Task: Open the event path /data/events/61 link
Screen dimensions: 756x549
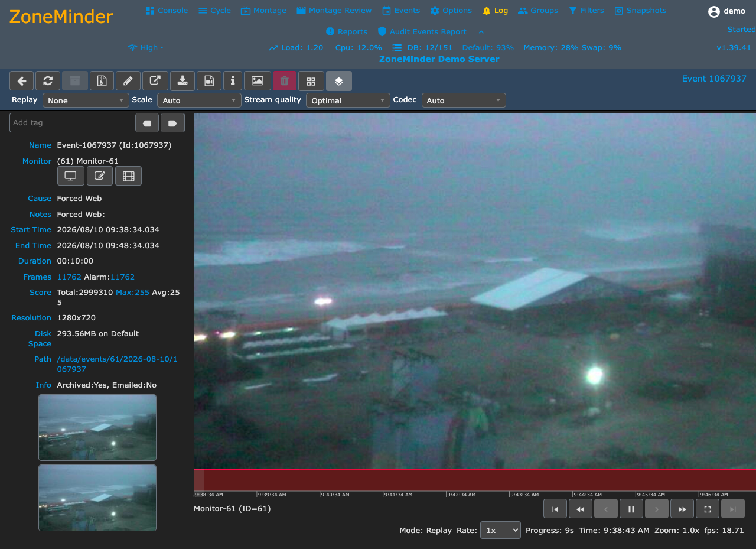Action: tap(117, 364)
